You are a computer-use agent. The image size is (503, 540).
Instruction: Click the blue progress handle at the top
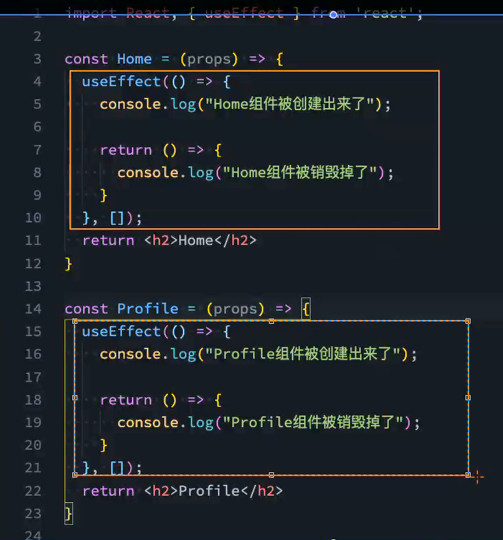pos(333,15)
